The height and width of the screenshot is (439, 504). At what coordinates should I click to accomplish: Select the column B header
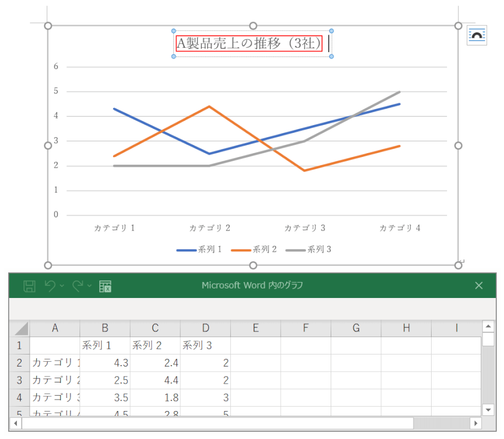pyautogui.click(x=105, y=328)
